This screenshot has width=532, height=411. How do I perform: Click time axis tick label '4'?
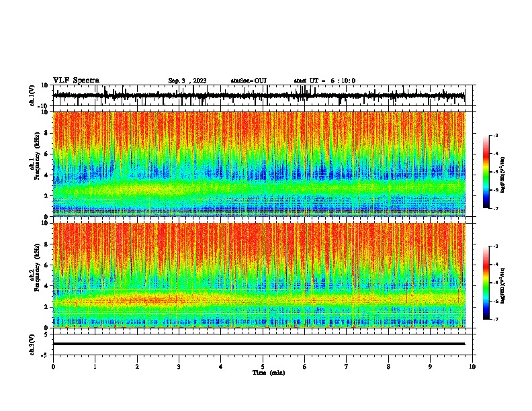(221, 367)
